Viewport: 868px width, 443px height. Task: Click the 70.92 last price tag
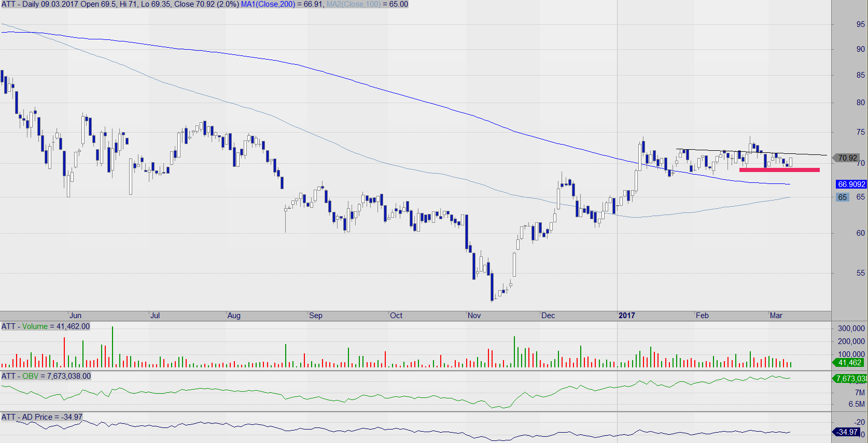(x=847, y=158)
